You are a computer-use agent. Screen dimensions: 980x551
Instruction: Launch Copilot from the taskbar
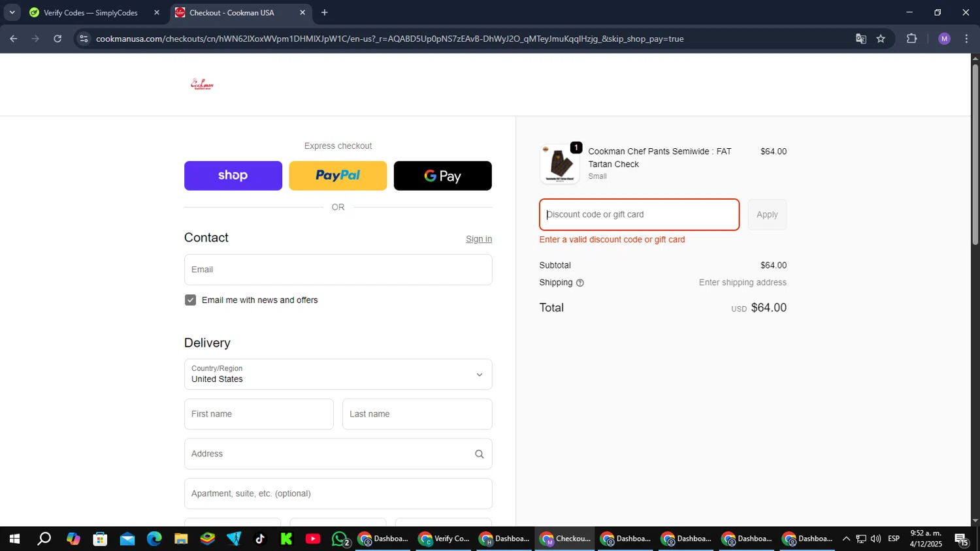[73, 539]
